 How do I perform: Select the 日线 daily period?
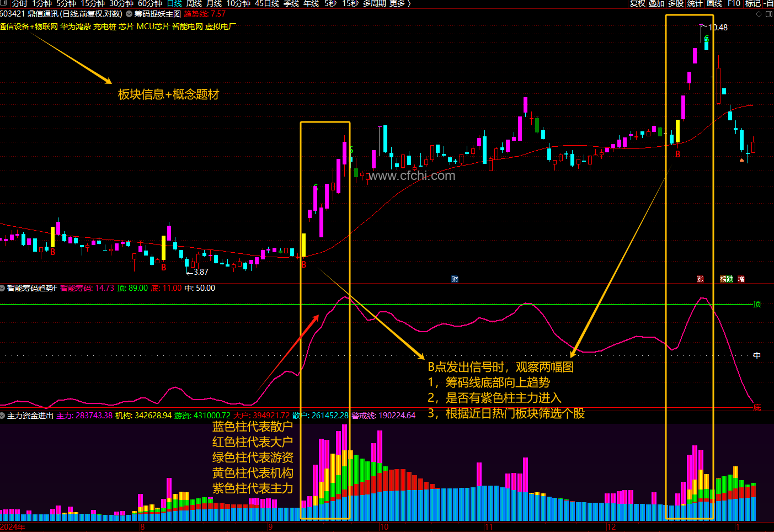174,3
